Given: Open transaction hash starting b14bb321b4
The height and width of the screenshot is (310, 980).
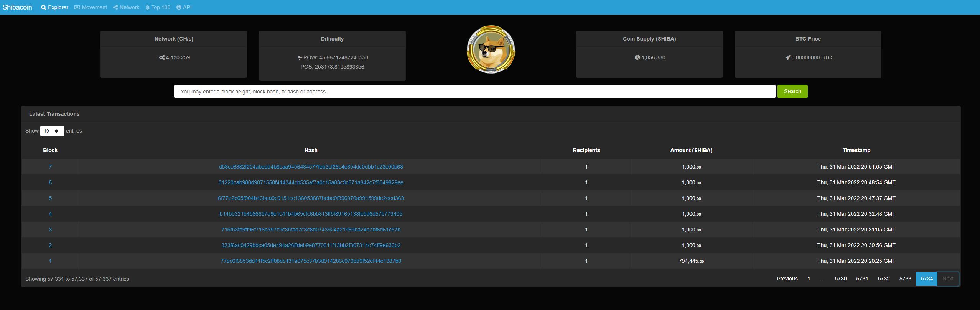Looking at the screenshot, I should [311, 214].
